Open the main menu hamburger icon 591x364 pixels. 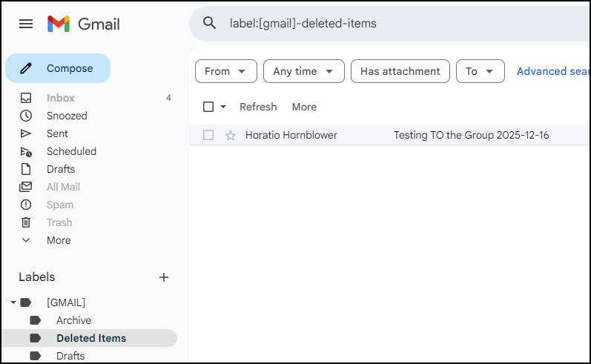click(x=26, y=24)
